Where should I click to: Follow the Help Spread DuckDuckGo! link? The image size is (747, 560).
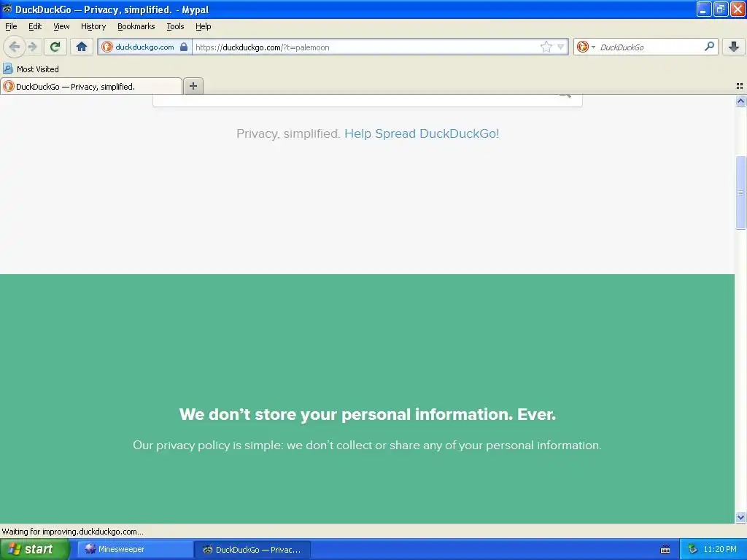pos(422,133)
